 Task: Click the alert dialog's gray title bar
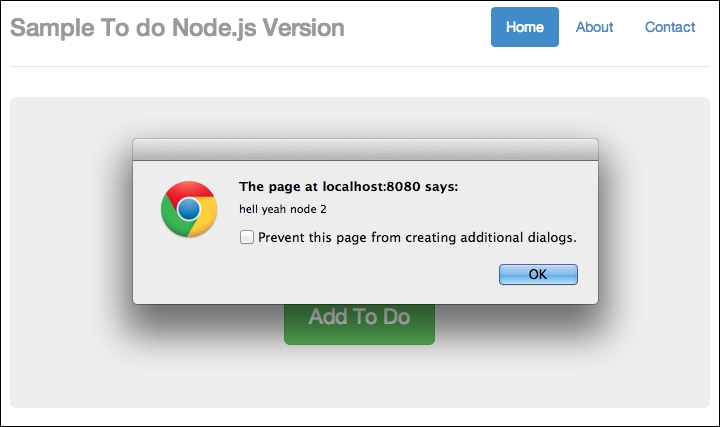[365, 150]
